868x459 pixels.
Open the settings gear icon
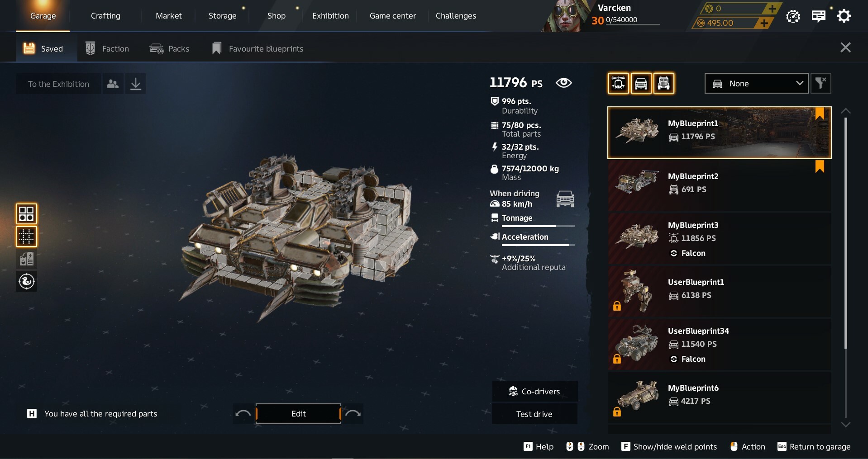[x=844, y=16]
